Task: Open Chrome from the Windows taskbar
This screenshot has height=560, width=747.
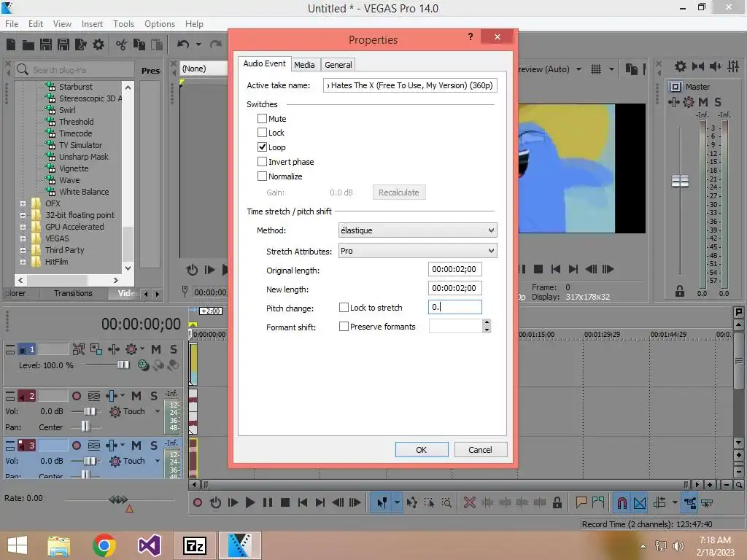Action: point(104,545)
